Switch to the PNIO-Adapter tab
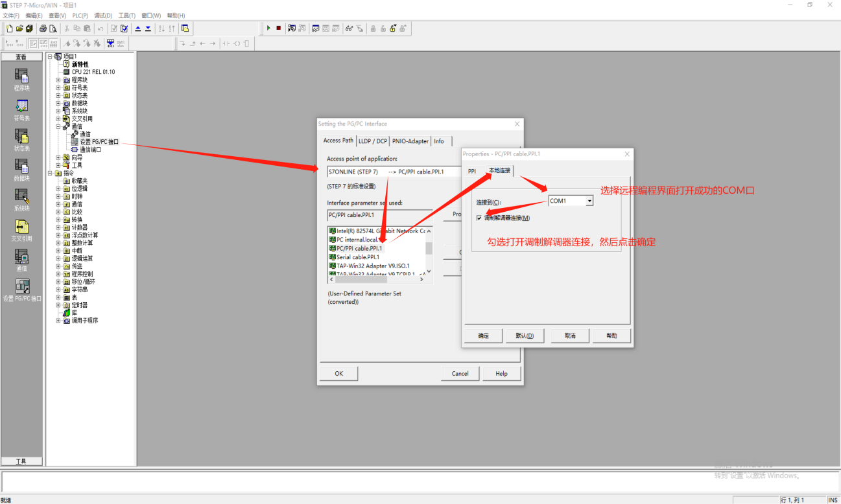Viewport: 841px width, 504px height. (x=410, y=141)
